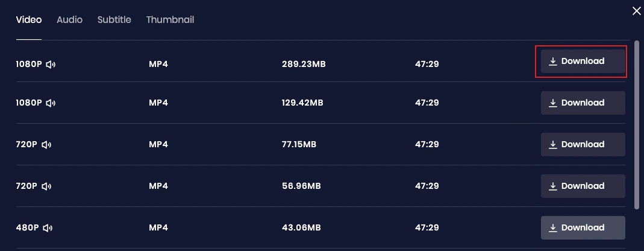The height and width of the screenshot is (251, 644).
Task: Close the download options dialog
Action: click(636, 10)
